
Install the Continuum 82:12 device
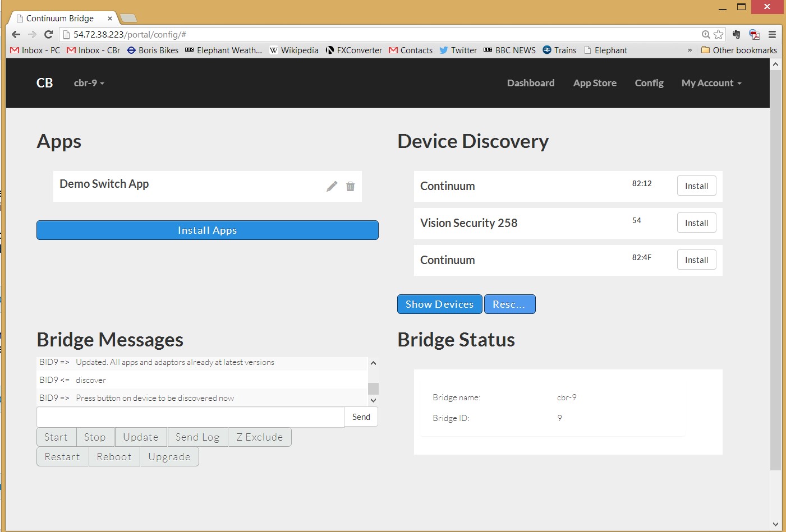click(696, 186)
